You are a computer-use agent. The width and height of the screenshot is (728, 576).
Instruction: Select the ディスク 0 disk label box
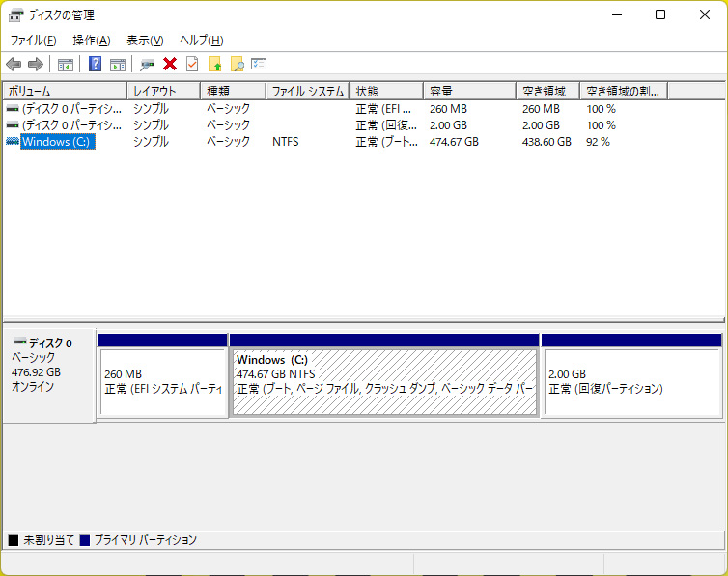pos(49,375)
